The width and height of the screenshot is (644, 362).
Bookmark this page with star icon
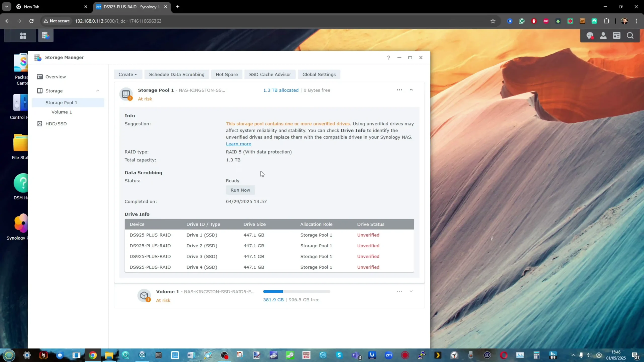pyautogui.click(x=493, y=21)
